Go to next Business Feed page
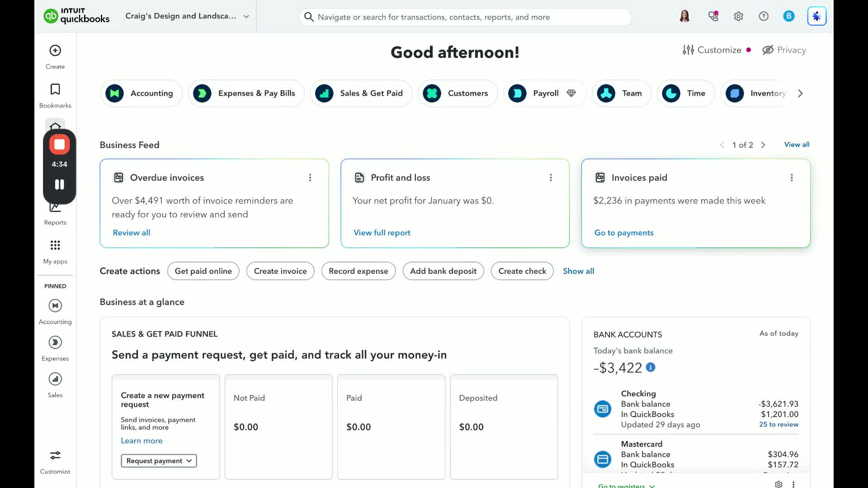This screenshot has height=488, width=868. (x=763, y=145)
